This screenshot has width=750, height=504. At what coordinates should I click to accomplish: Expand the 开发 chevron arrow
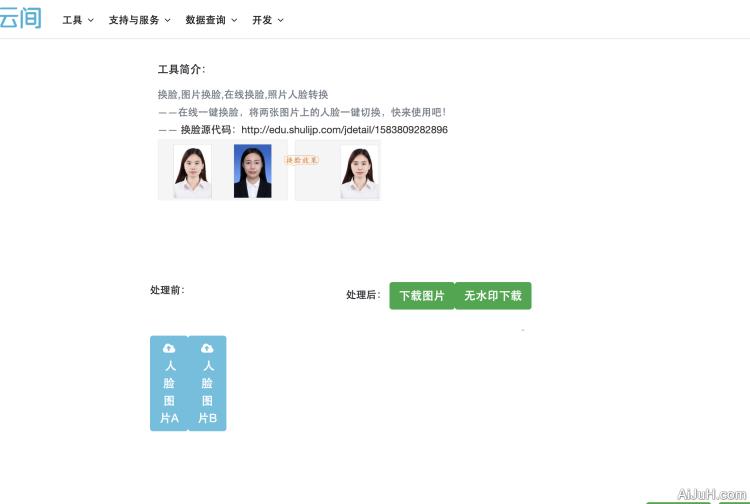click(280, 20)
